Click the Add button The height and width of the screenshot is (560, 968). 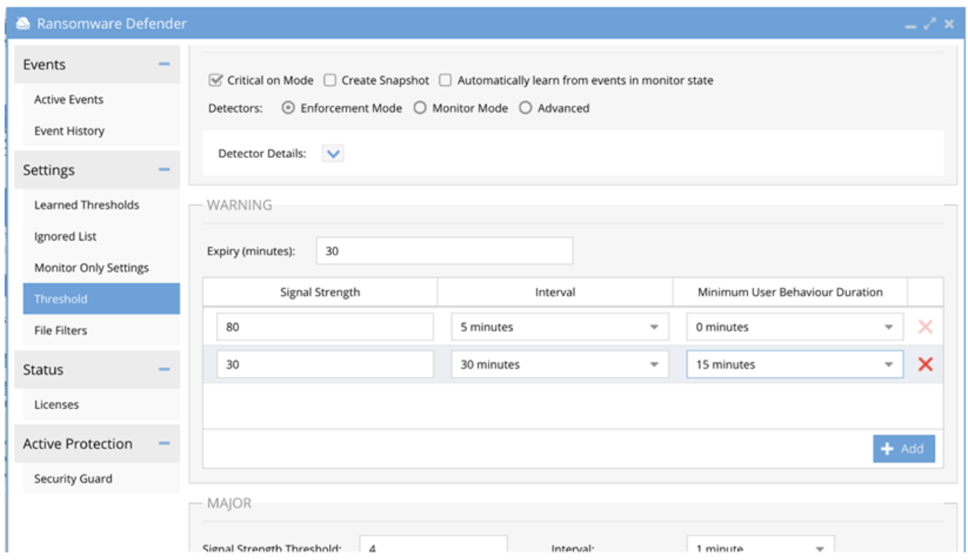point(904,449)
